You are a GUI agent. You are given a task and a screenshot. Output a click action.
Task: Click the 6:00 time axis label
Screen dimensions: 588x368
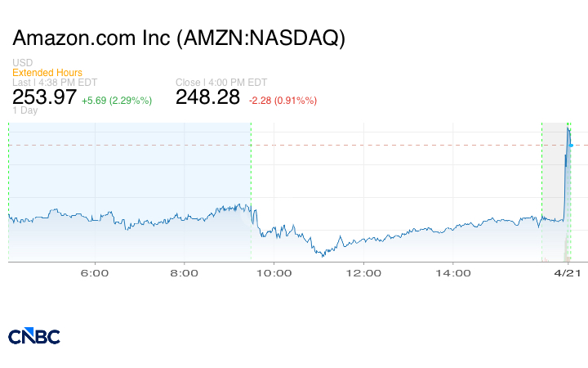point(96,274)
